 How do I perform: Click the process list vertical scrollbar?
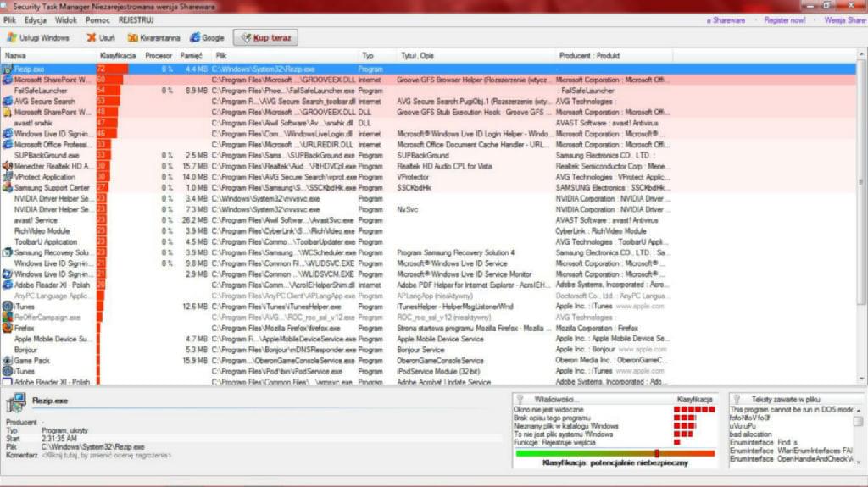(x=861, y=216)
